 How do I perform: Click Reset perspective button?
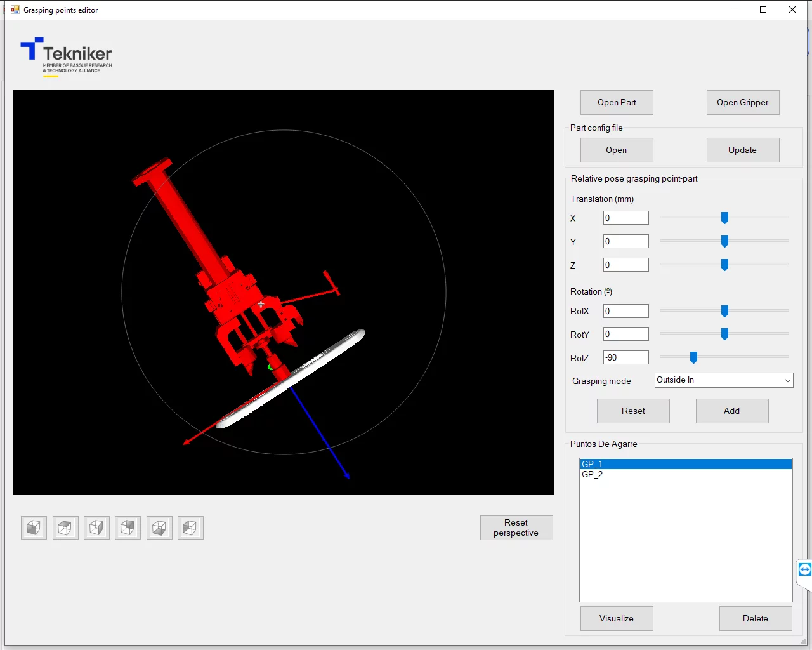point(516,527)
